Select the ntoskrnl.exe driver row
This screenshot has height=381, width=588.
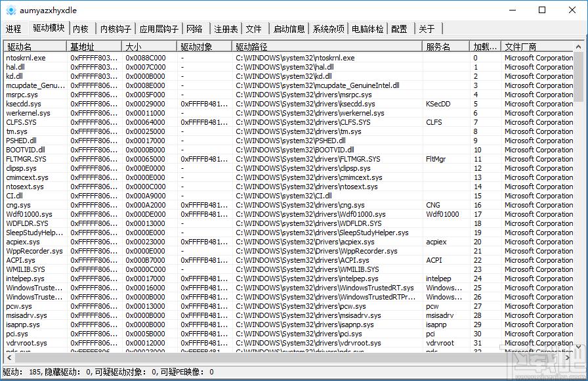click(289, 58)
